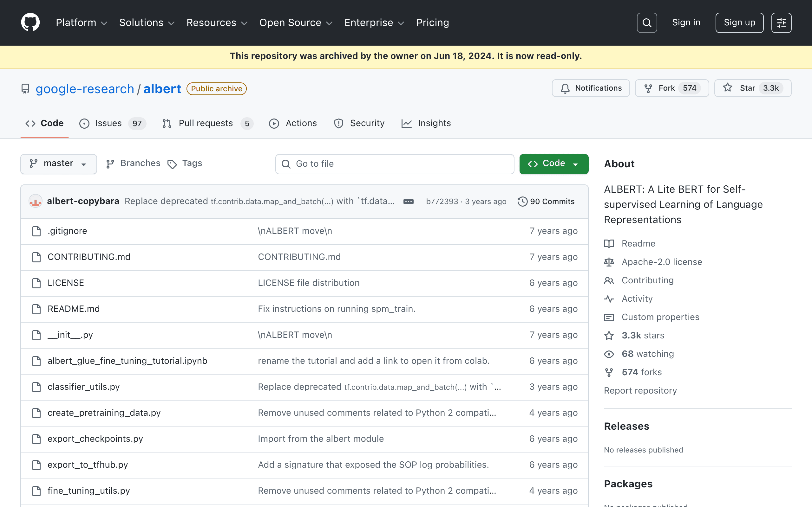This screenshot has height=507, width=812.
Task: Click the GitHub logo icon
Action: [x=30, y=22]
